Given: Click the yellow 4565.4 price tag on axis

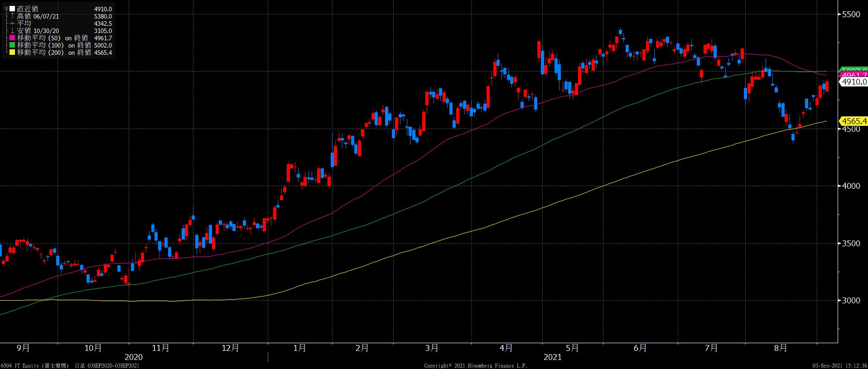Looking at the screenshot, I should [x=854, y=121].
